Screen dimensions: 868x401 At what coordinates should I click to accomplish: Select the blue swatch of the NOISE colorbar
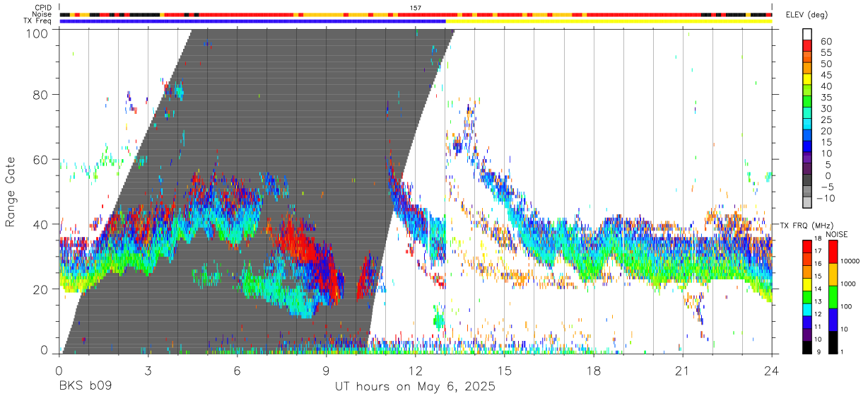coord(832,319)
